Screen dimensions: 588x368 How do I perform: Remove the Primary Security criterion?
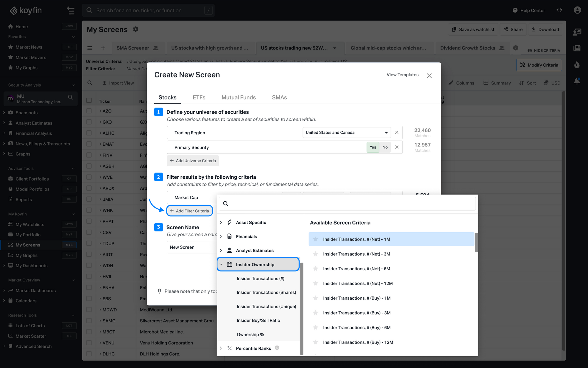[x=397, y=147]
